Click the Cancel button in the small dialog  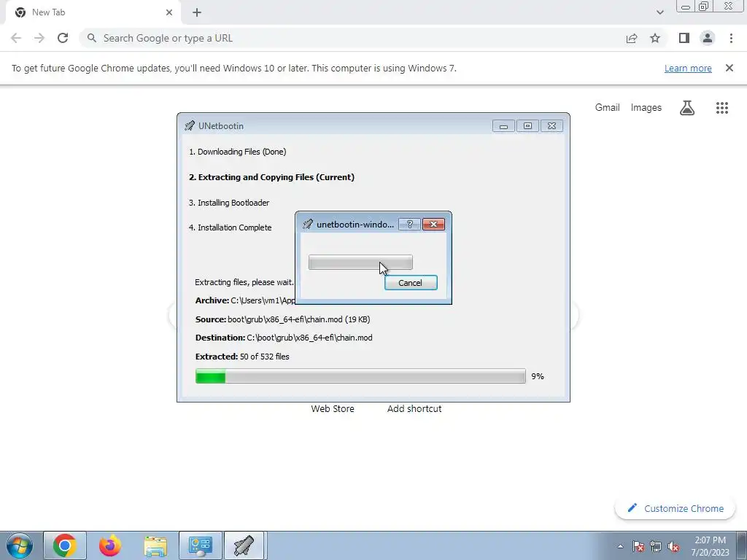[x=411, y=282]
